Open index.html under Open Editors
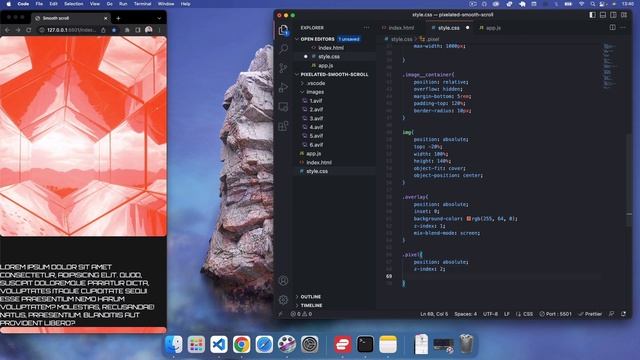640x360 pixels. [x=331, y=48]
